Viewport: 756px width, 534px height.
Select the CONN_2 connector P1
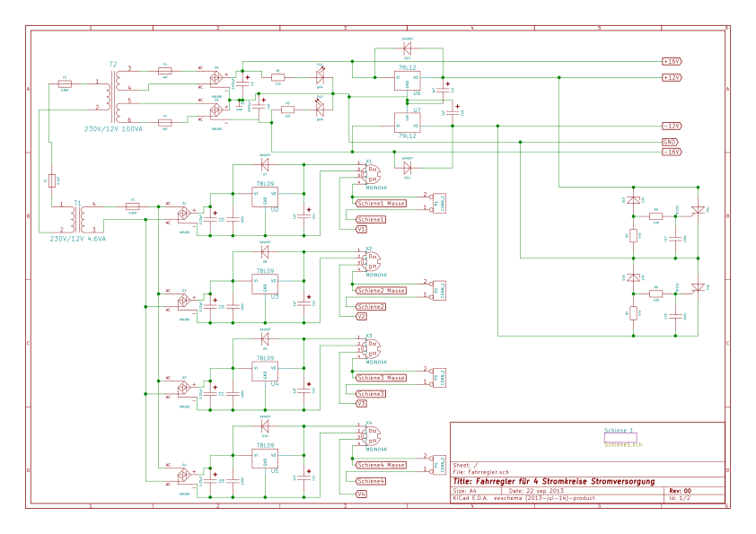pyautogui.click(x=439, y=204)
